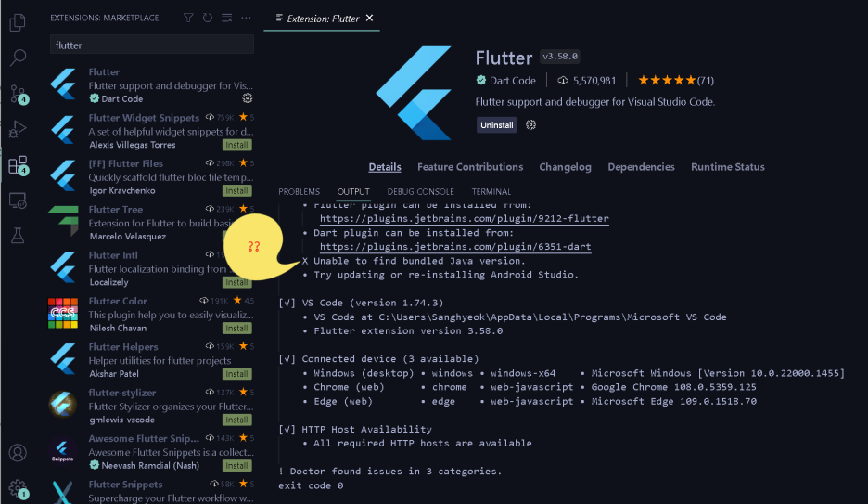868x504 pixels.
Task: Click the gear next to Uninstall button
Action: 530,124
